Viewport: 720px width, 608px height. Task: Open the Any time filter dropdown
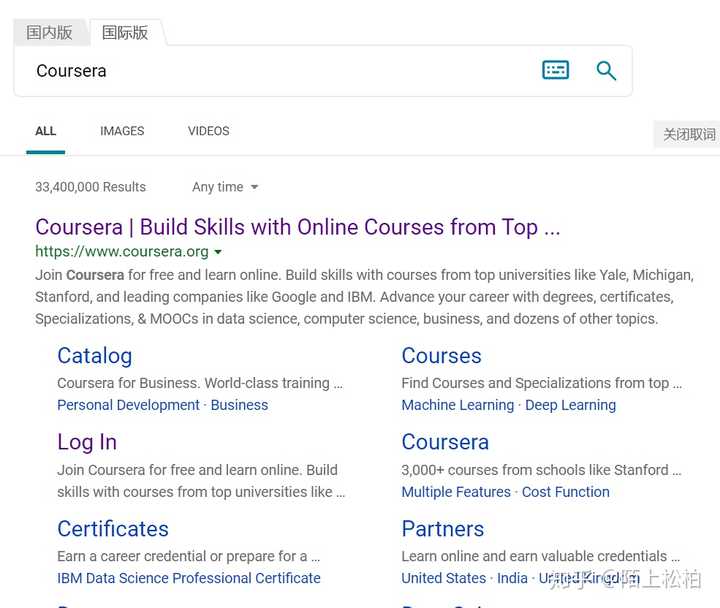tap(225, 187)
